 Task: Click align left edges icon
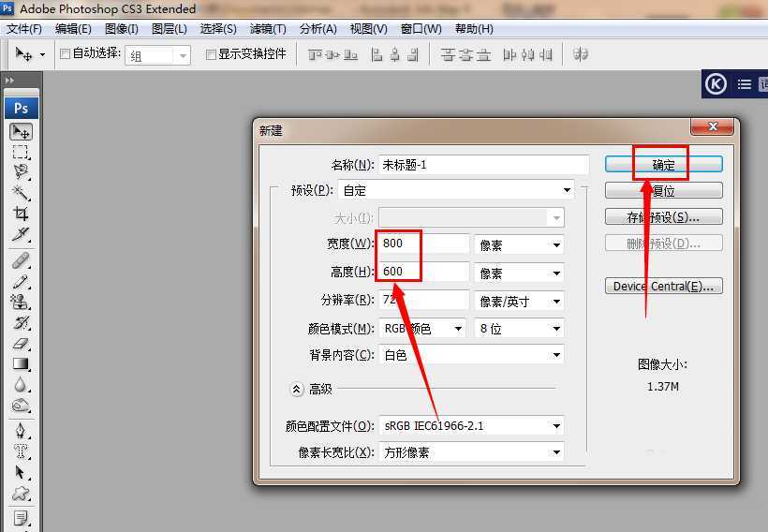tap(377, 54)
